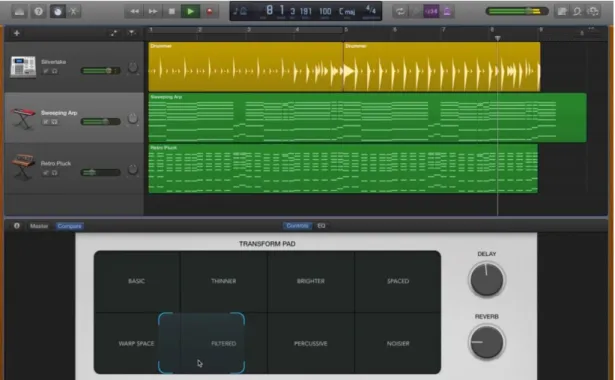Click the Retro Pluck pan knob
Screen dimensions: 615x380
click(x=133, y=169)
